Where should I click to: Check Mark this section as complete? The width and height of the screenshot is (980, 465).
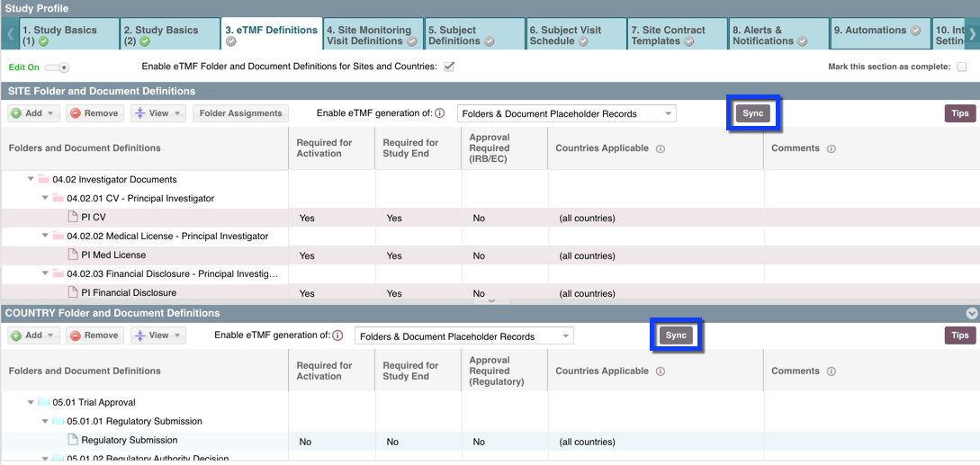pos(962,67)
